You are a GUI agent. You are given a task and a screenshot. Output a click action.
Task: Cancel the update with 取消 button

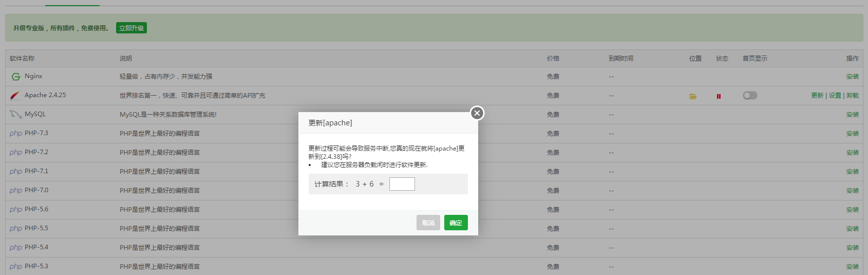(428, 223)
